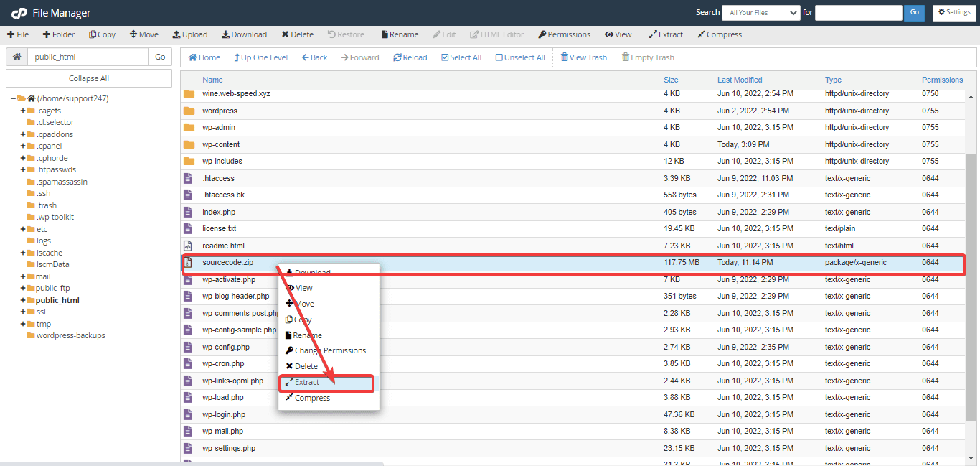
Task: Click the search text input field
Action: (858, 12)
